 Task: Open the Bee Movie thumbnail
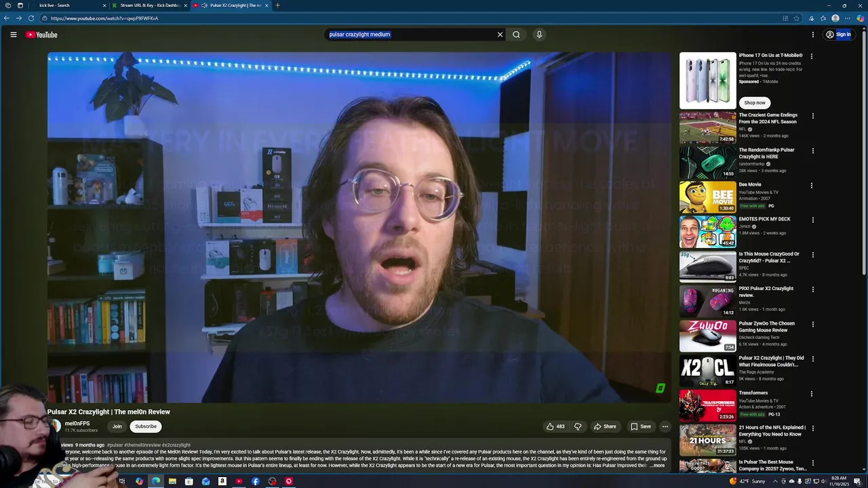coord(707,197)
